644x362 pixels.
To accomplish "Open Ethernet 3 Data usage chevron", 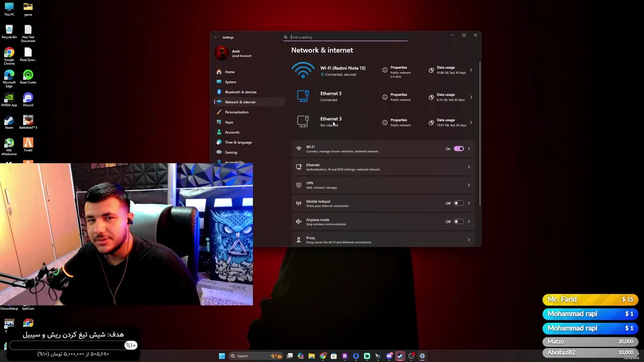I will [x=471, y=122].
